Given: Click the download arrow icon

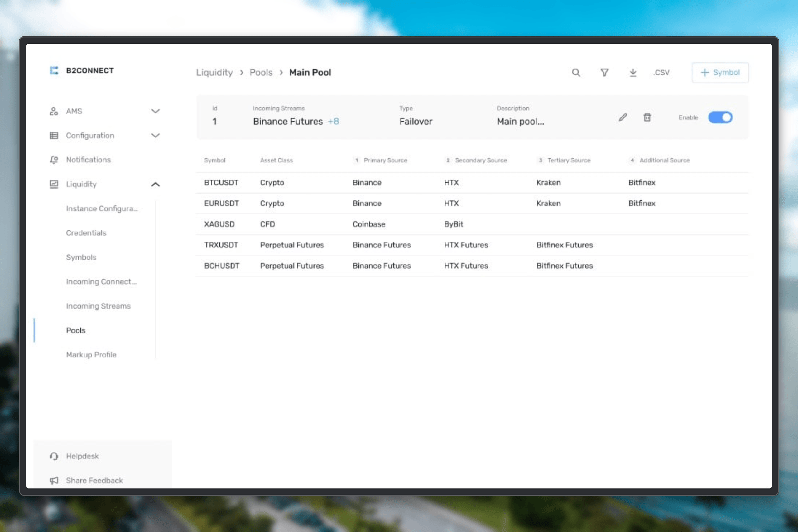Looking at the screenshot, I should pyautogui.click(x=633, y=73).
